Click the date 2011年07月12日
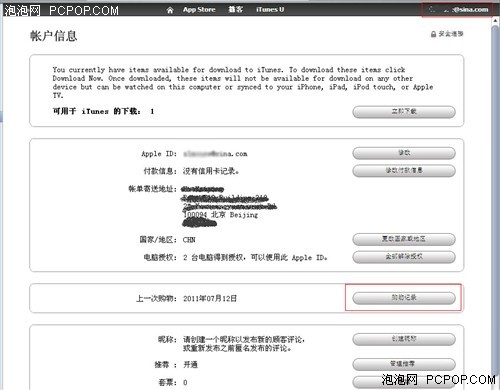The image size is (500, 390). tap(210, 298)
